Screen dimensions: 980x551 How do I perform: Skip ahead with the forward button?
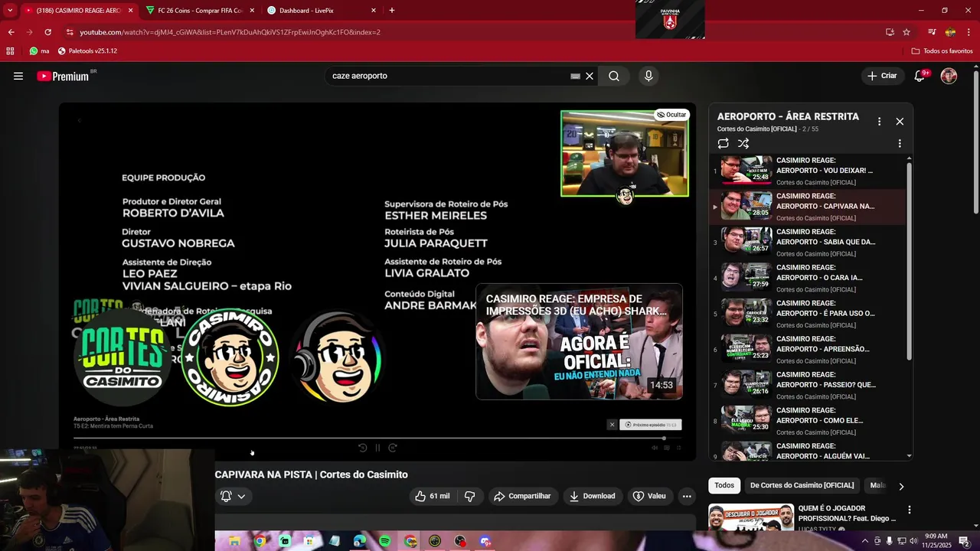393,448
